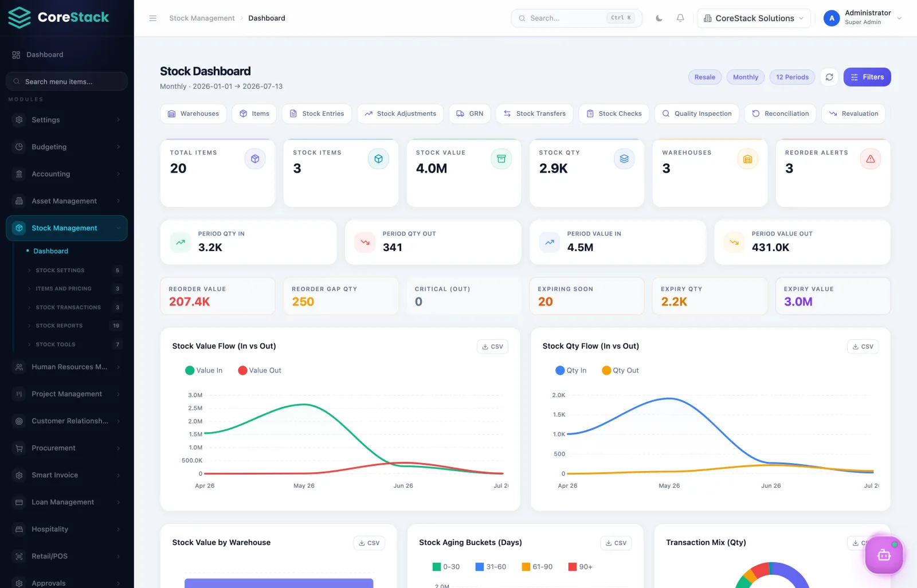
Task: Click Period Qty Out trend-down icon
Action: pos(365,242)
